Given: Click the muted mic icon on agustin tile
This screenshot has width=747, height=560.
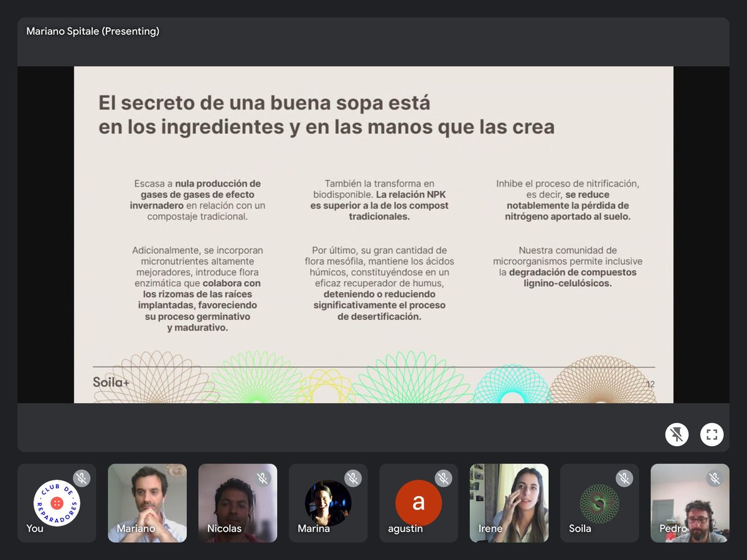Looking at the screenshot, I should [x=443, y=478].
